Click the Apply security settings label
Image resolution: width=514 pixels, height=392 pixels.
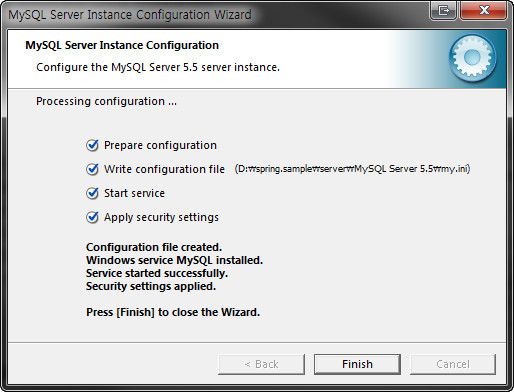(161, 217)
